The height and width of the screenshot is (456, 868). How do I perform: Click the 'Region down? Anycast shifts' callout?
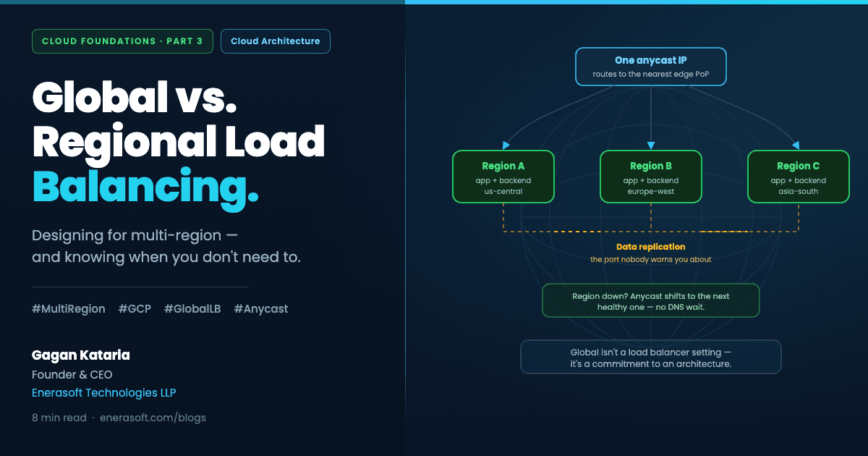(651, 300)
